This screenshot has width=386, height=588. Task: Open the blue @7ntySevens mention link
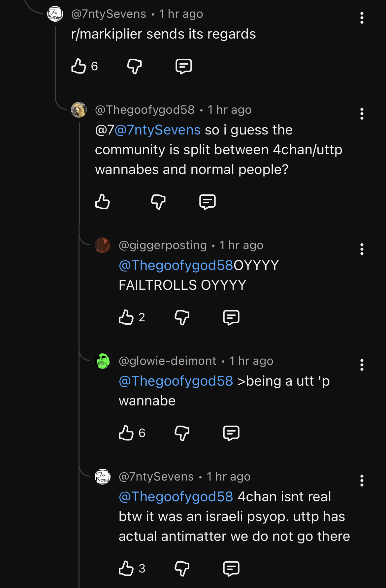coord(158,130)
